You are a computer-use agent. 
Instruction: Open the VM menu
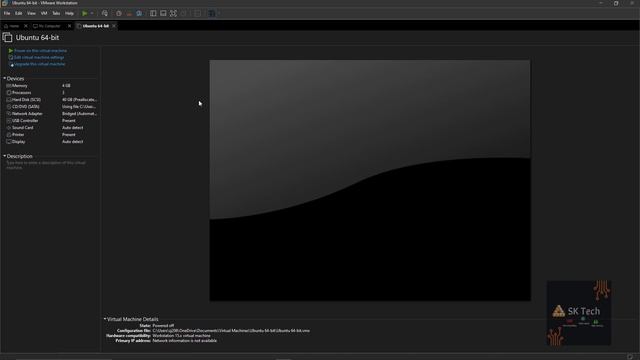44,13
